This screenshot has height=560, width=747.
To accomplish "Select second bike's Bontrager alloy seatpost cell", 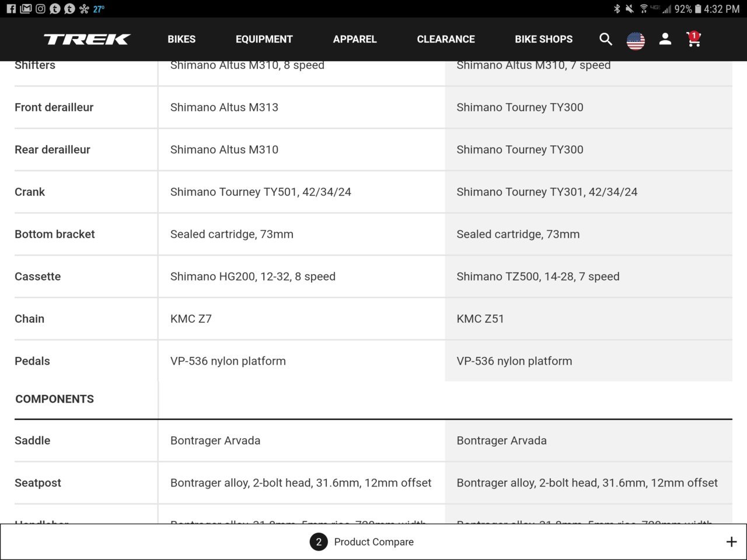I will 588,483.
